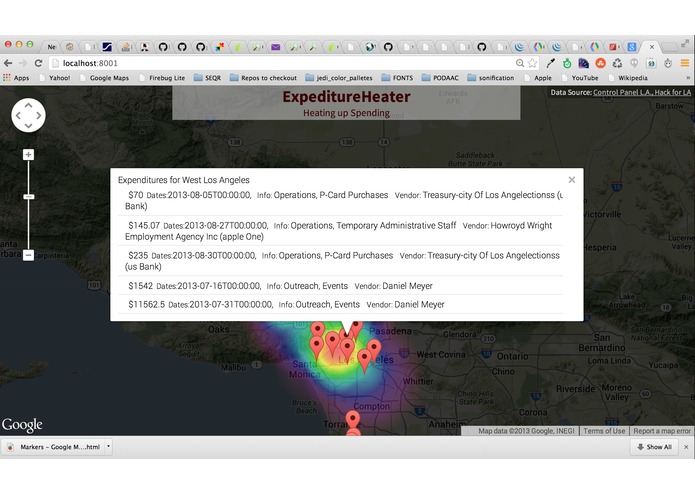This screenshot has width=695, height=494.
Task: Select the $235 P-Card Purchases expenditure row
Action: (x=340, y=261)
